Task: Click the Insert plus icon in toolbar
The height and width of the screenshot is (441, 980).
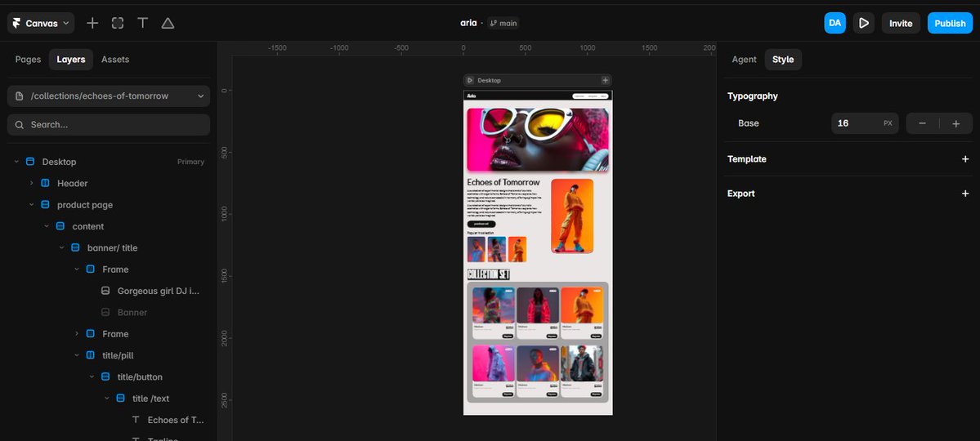Action: 92,23
